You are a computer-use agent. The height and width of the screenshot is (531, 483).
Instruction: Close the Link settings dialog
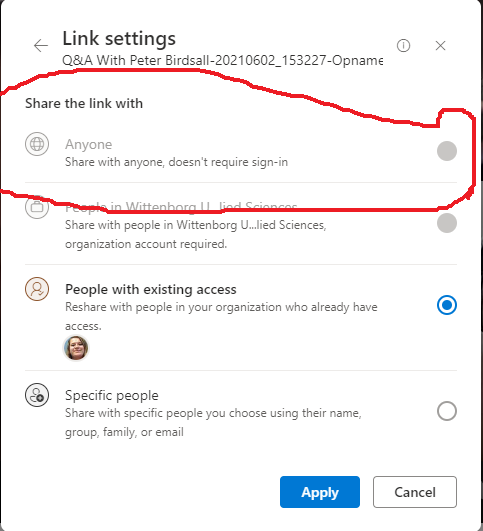[440, 45]
